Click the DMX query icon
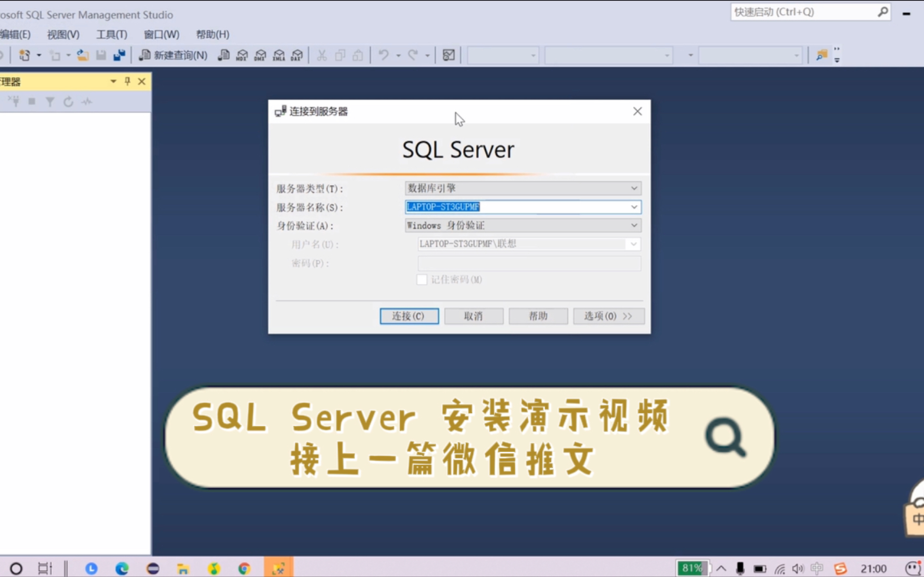The height and width of the screenshot is (577, 924). [x=260, y=55]
